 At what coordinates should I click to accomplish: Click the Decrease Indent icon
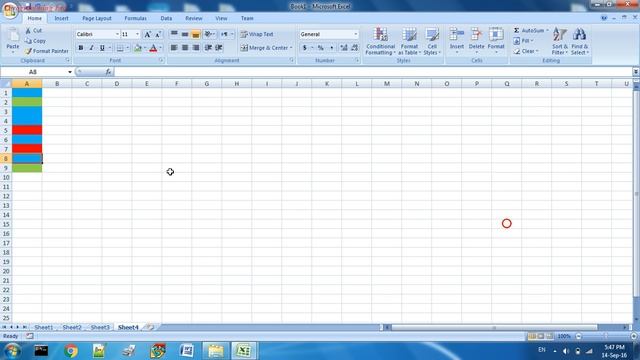click(208, 48)
